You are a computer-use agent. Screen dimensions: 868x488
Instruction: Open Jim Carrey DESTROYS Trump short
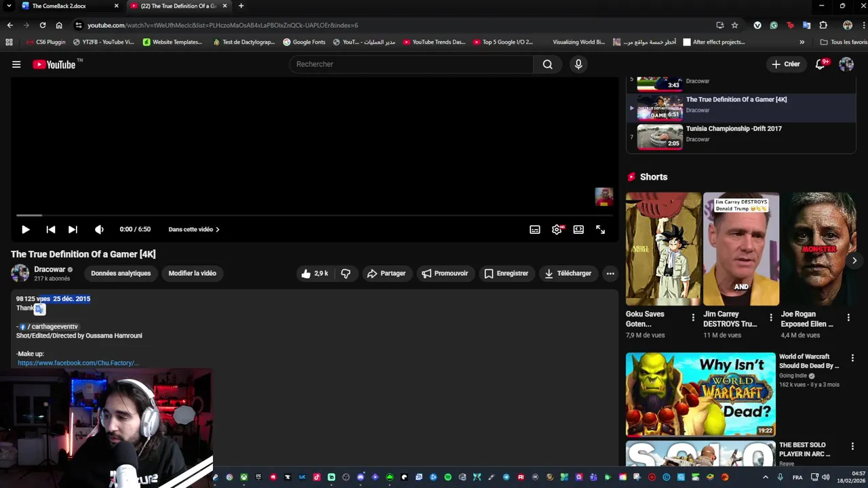coord(741,249)
